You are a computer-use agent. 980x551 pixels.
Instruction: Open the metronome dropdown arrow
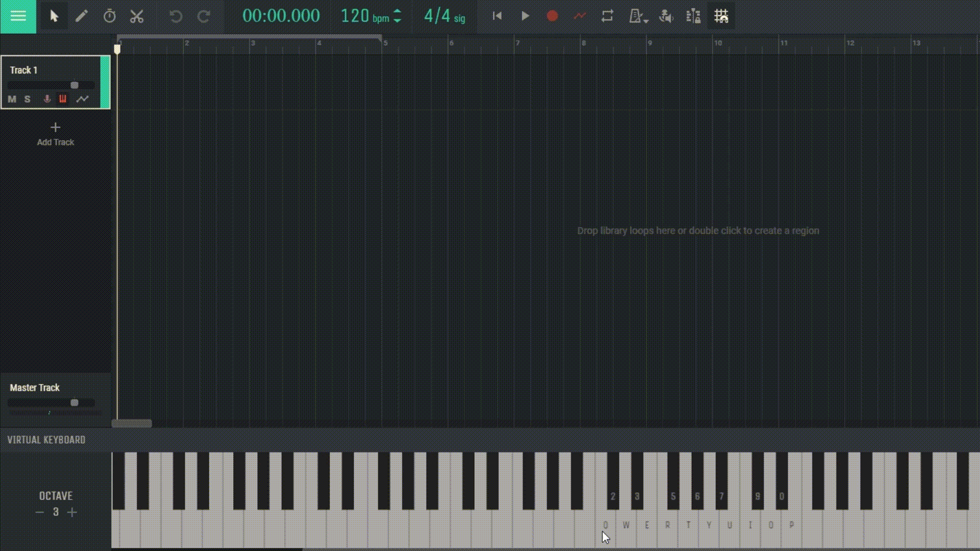(645, 20)
